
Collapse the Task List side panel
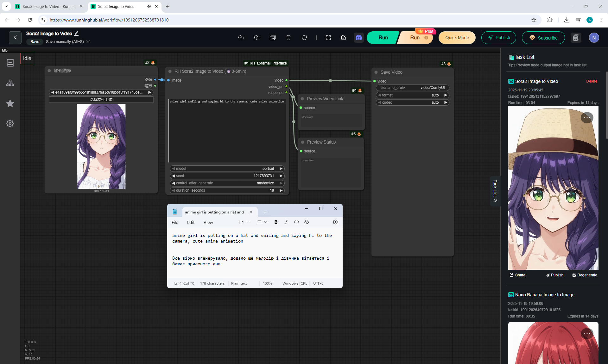pyautogui.click(x=495, y=191)
